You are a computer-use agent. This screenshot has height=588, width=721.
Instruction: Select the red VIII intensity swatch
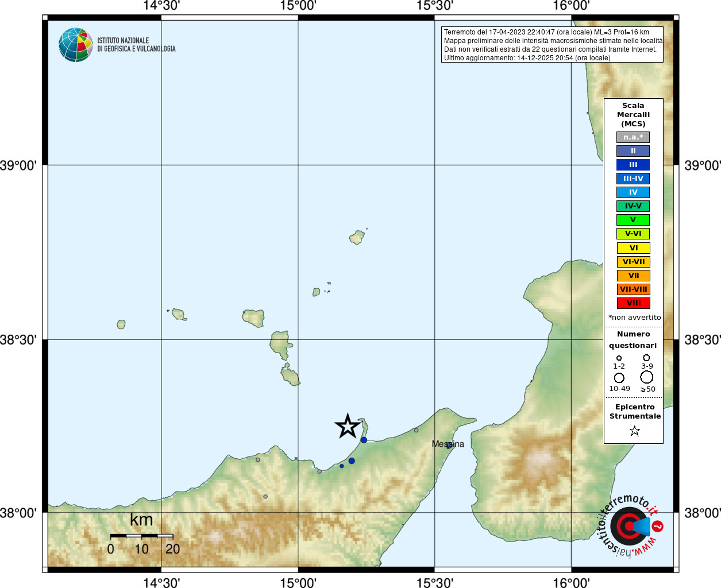633,303
